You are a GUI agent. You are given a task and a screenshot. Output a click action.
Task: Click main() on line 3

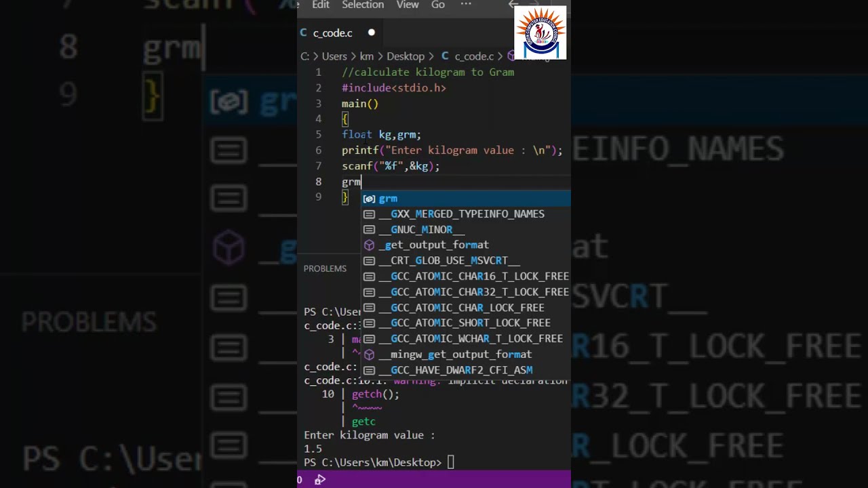(x=360, y=104)
